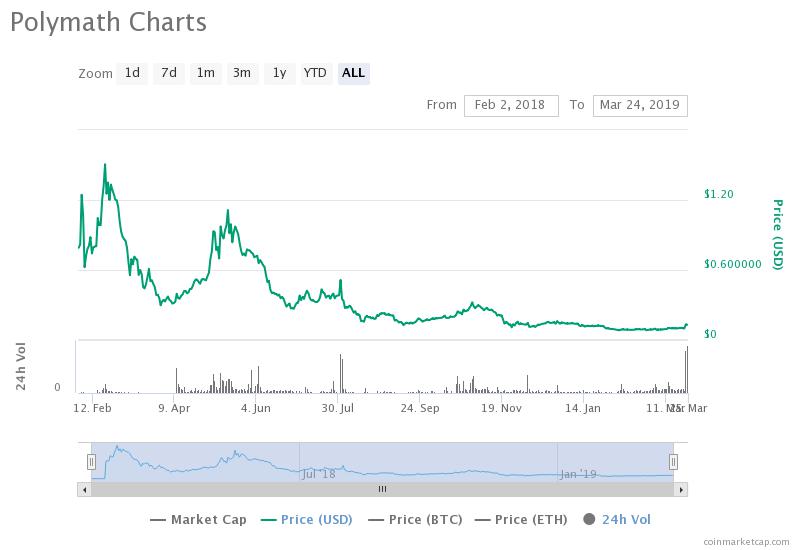This screenshot has width=800, height=550.
Task: Switch zoom to 1y
Action: click(279, 73)
